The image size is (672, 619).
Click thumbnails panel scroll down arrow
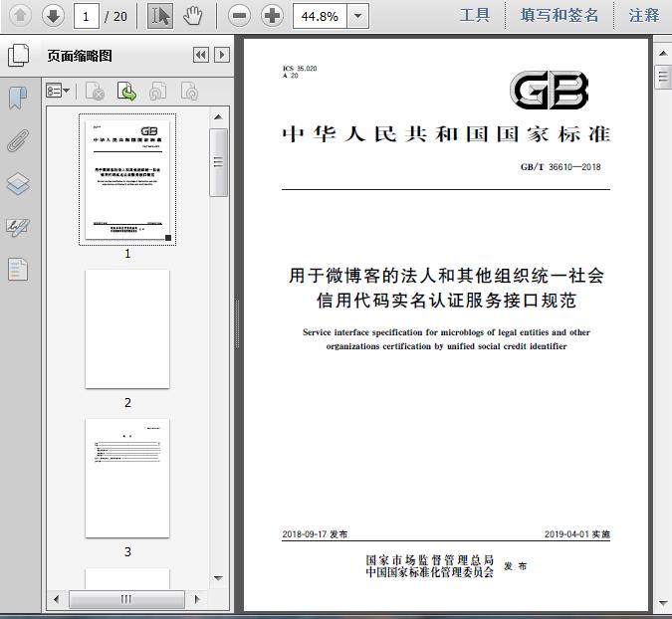pyautogui.click(x=218, y=578)
